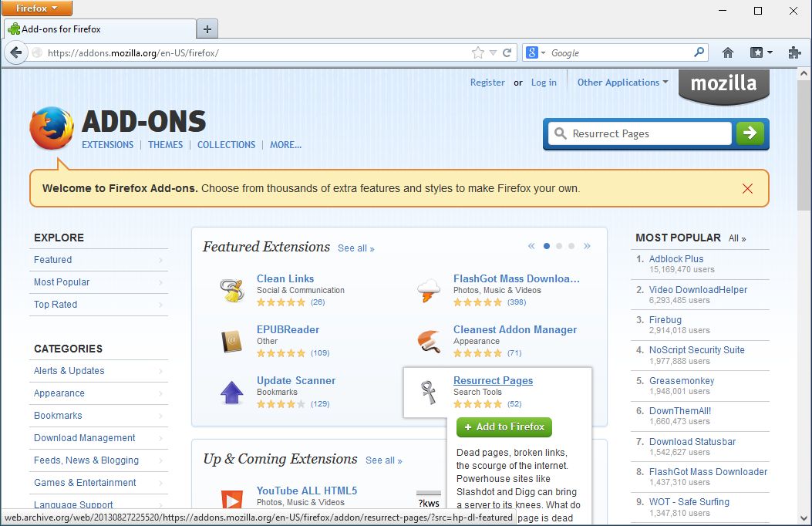Click the mozilla logo tab
The image size is (812, 526).
[x=723, y=86]
